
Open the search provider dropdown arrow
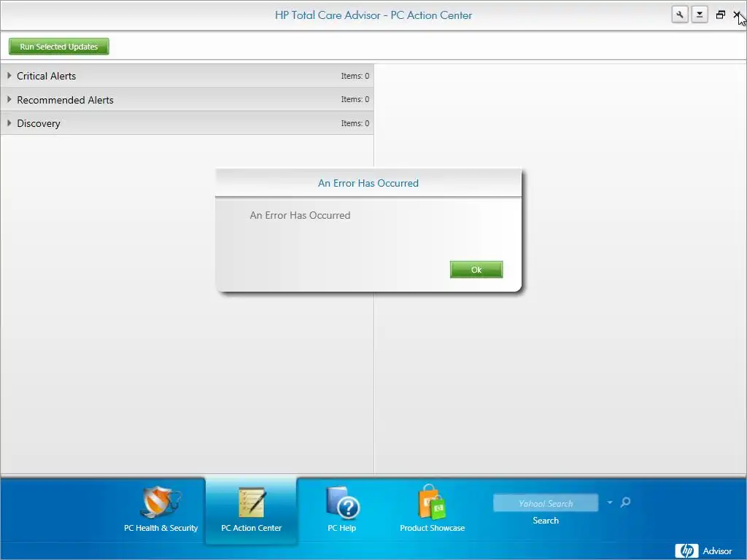click(x=610, y=502)
